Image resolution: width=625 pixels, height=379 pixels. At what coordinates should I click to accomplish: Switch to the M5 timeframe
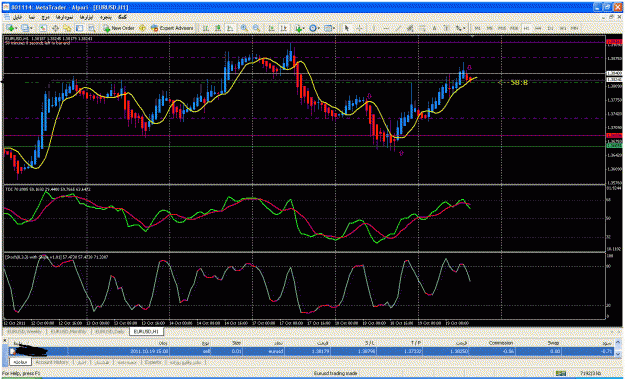tap(489, 28)
